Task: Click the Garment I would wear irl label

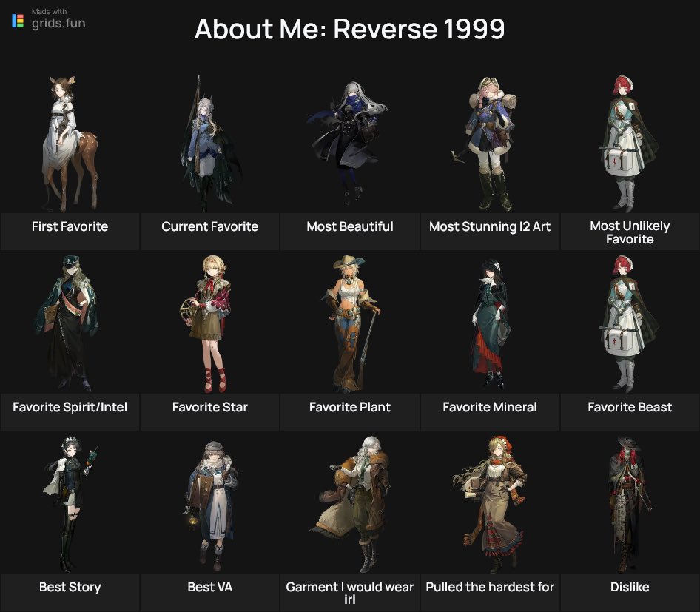Action: click(x=350, y=593)
